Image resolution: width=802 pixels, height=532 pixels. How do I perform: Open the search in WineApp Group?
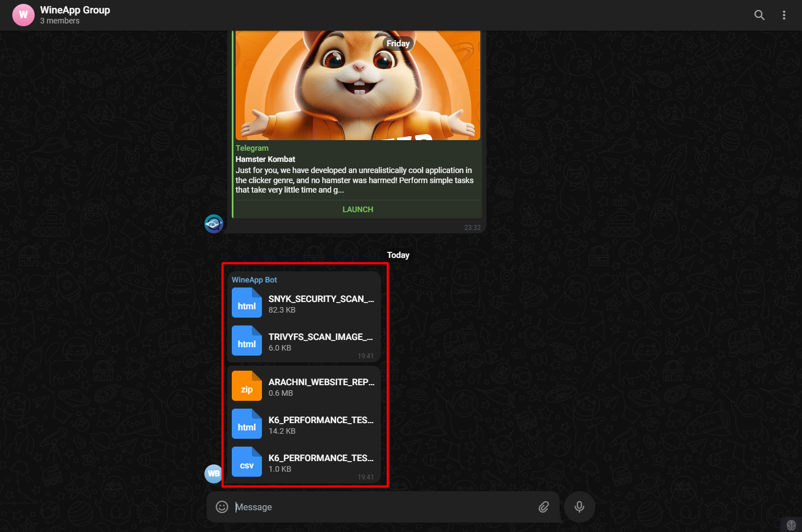(x=760, y=15)
